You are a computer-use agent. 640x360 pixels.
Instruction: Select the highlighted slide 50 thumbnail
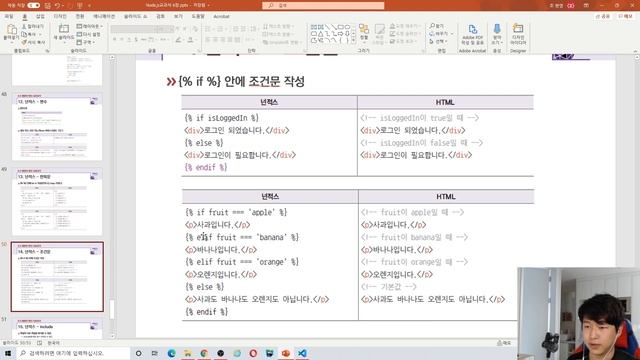(57, 277)
